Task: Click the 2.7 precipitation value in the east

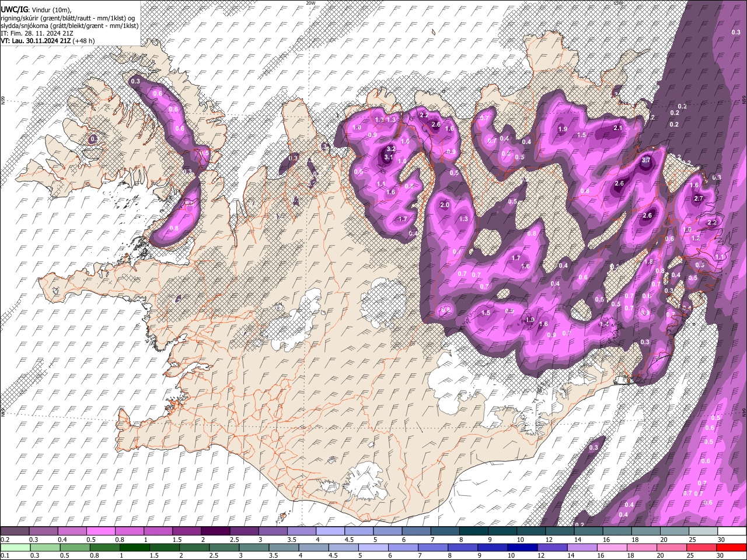Action: 699,198
